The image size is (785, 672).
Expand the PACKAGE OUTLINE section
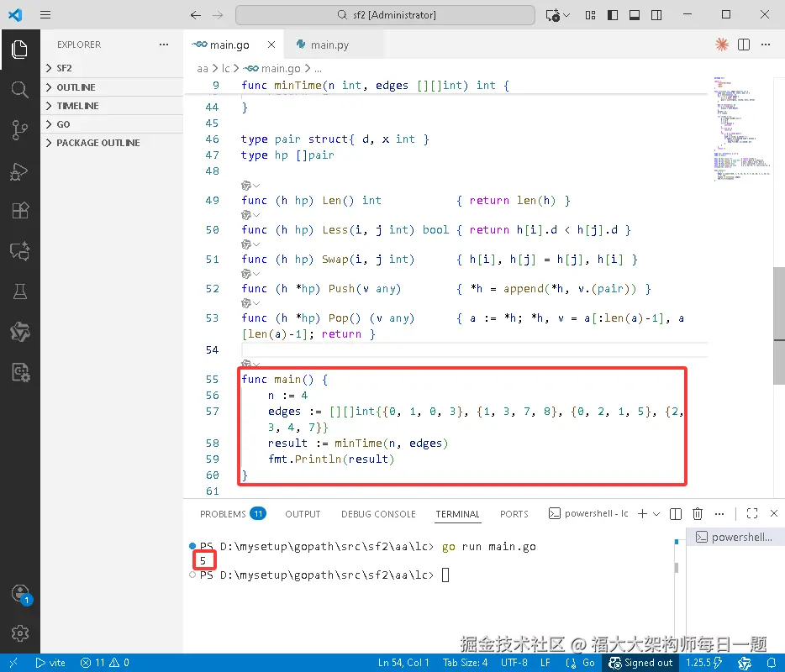tap(112, 143)
